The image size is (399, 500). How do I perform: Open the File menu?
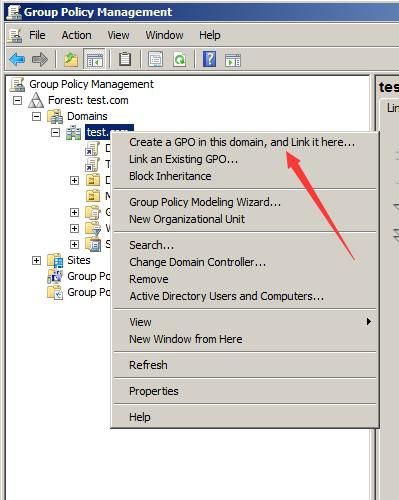pos(37,35)
